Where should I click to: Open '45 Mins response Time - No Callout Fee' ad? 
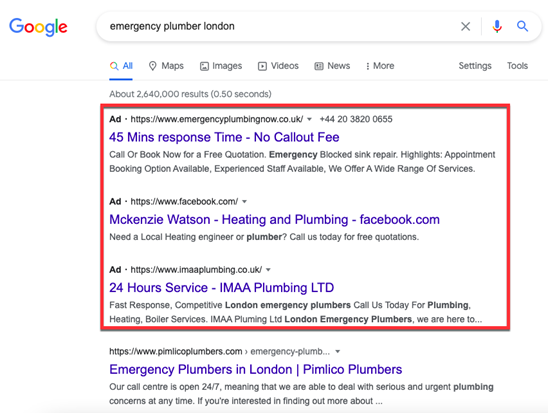point(224,137)
